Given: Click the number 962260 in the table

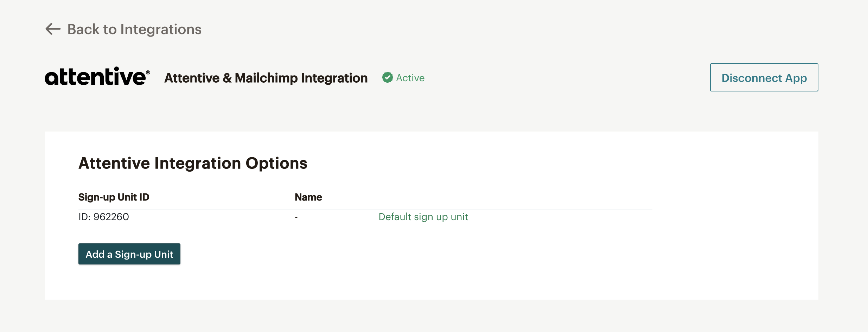Looking at the screenshot, I should coord(111,217).
